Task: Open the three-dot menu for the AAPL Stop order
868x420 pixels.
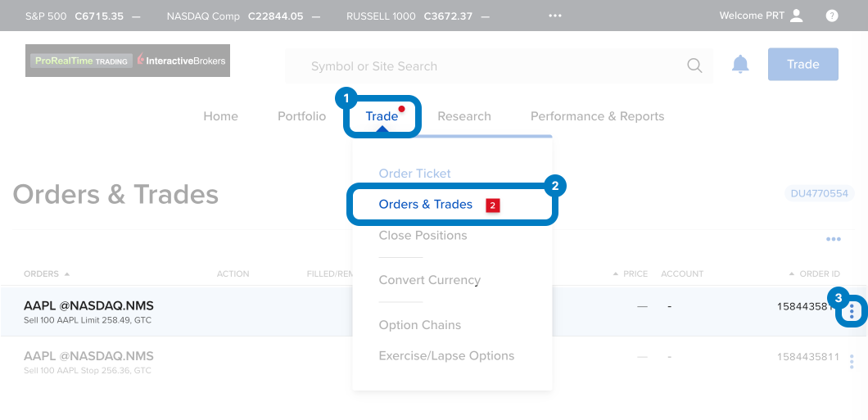Action: tap(852, 361)
